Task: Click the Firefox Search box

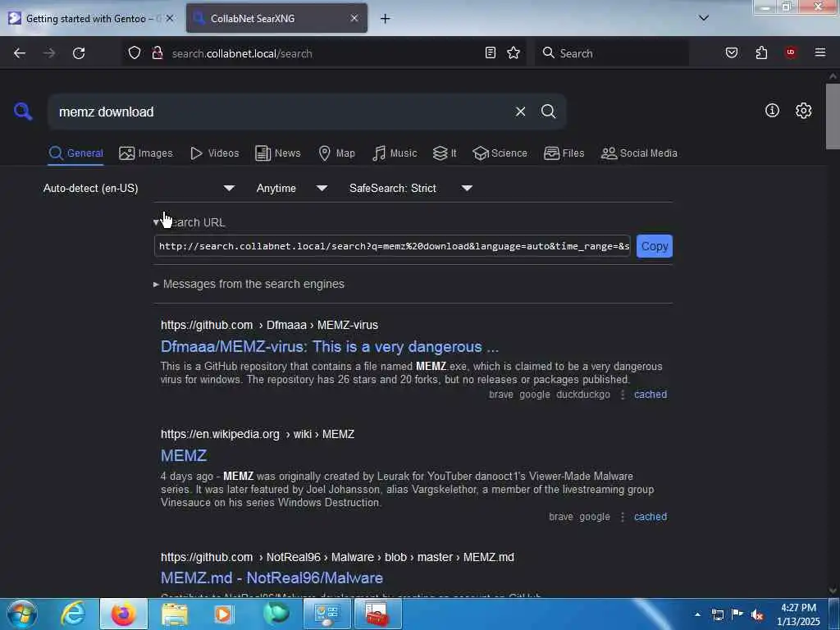Action: 612,53
